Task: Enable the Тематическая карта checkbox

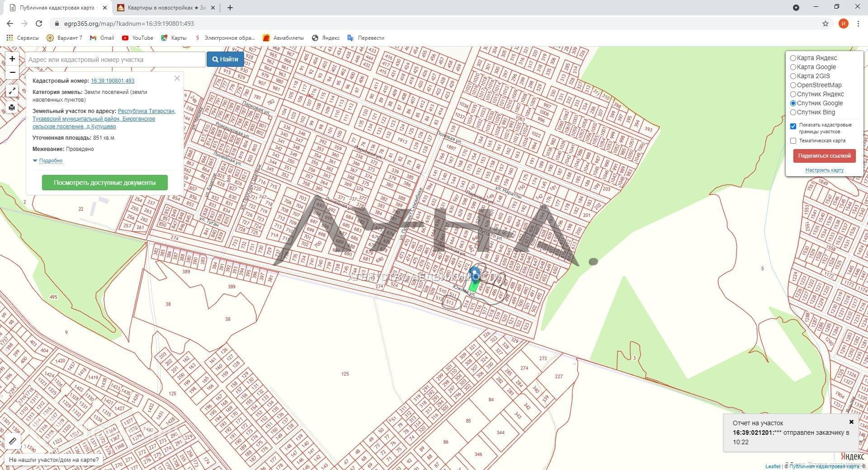Action: click(793, 141)
